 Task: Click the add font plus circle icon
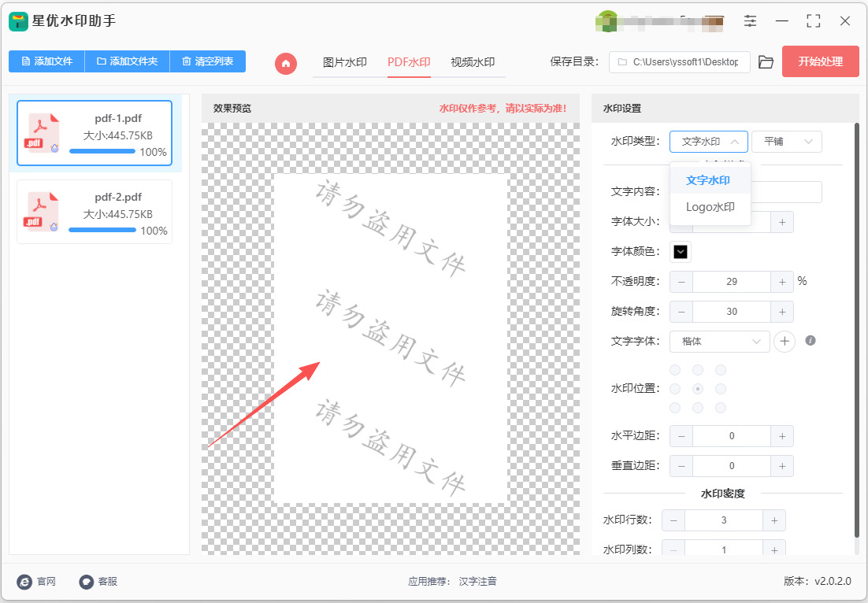click(785, 342)
